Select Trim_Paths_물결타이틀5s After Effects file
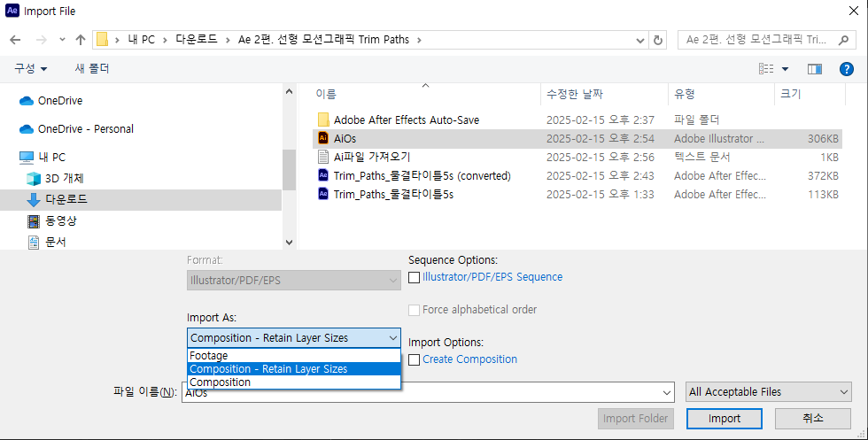 click(x=393, y=194)
